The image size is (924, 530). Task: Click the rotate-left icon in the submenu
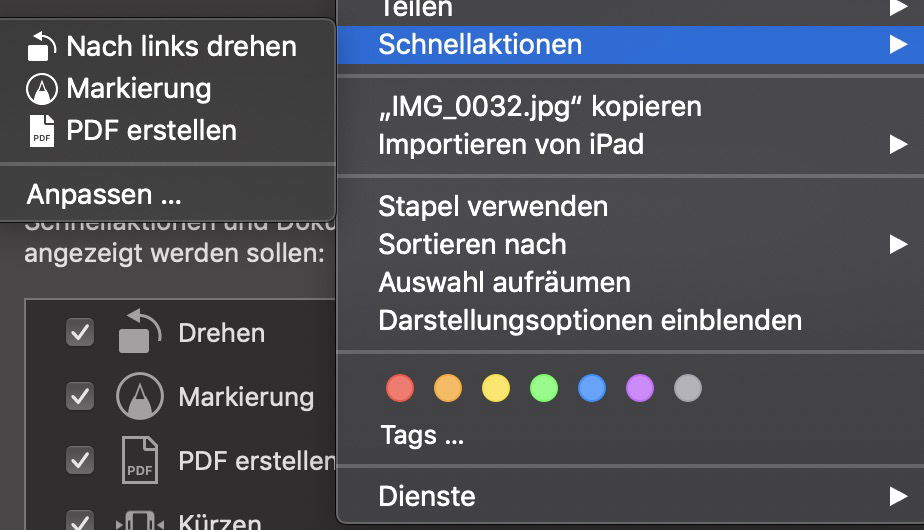click(x=42, y=47)
